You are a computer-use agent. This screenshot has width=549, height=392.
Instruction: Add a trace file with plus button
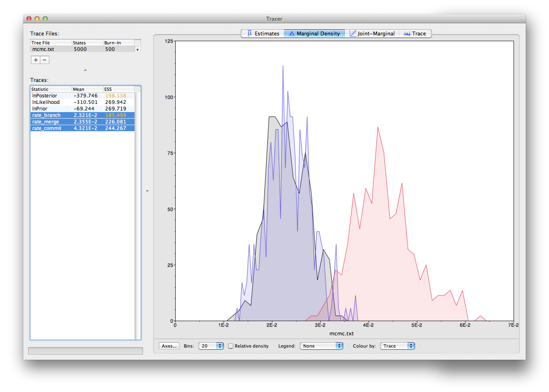pos(36,60)
